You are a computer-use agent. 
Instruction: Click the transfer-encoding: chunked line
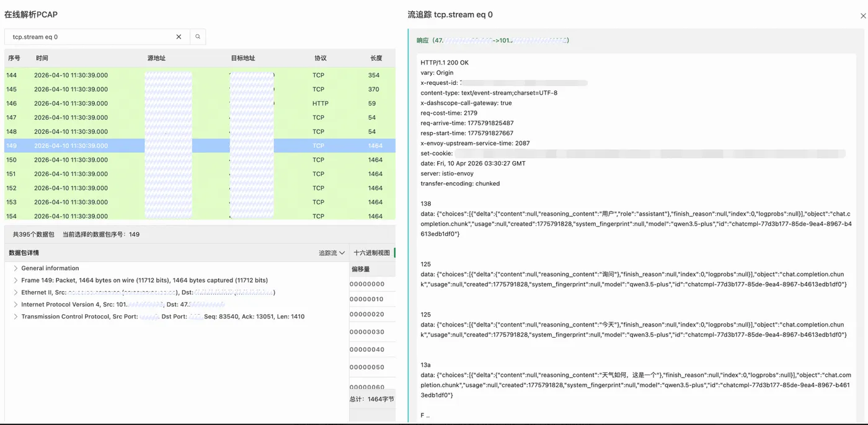460,183
